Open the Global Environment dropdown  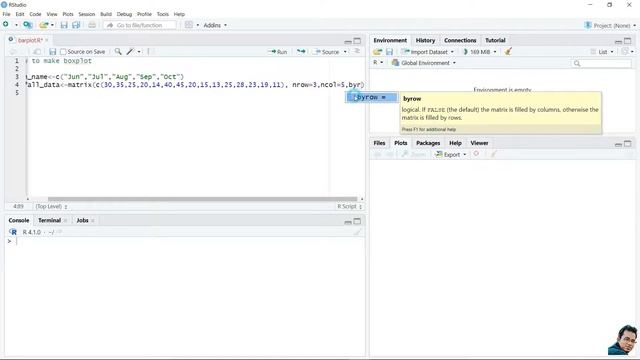click(x=424, y=63)
